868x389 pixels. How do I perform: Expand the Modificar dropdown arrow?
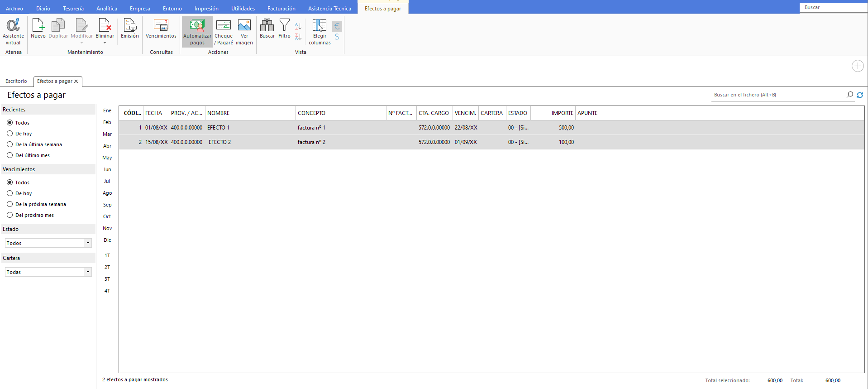tap(81, 43)
